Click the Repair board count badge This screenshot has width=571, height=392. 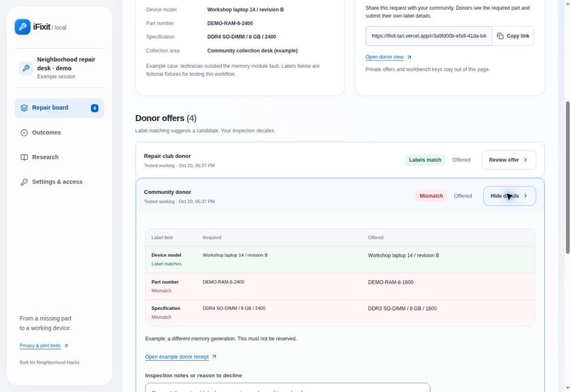pos(95,108)
